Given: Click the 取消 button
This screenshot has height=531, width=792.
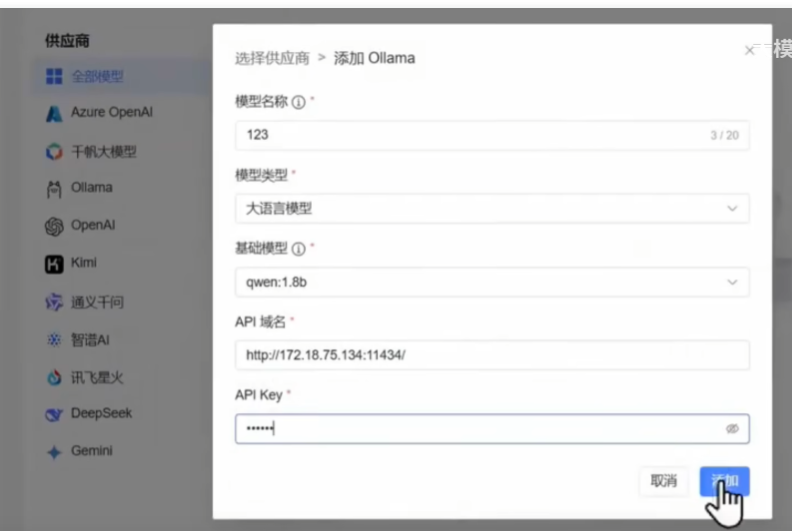Looking at the screenshot, I should click(663, 481).
